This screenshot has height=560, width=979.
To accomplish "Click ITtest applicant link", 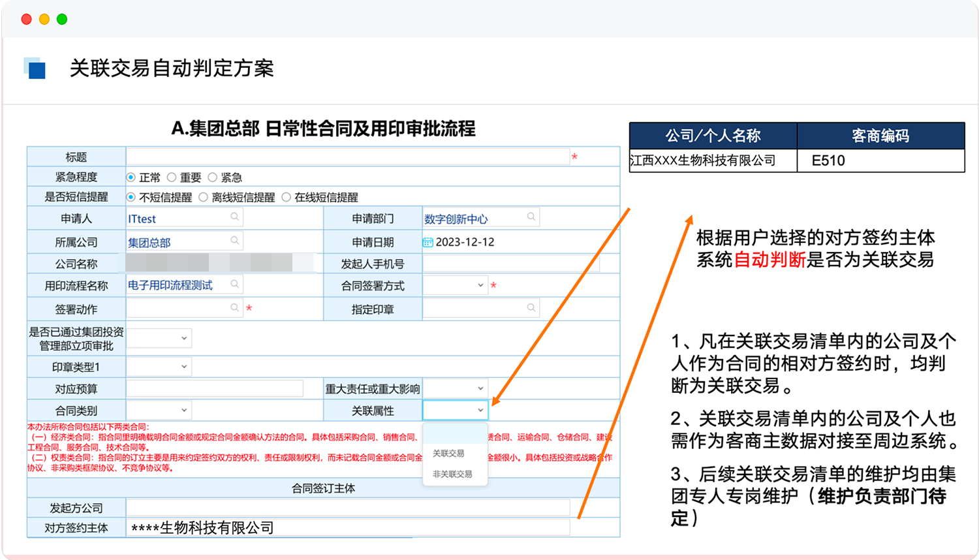I will point(142,219).
